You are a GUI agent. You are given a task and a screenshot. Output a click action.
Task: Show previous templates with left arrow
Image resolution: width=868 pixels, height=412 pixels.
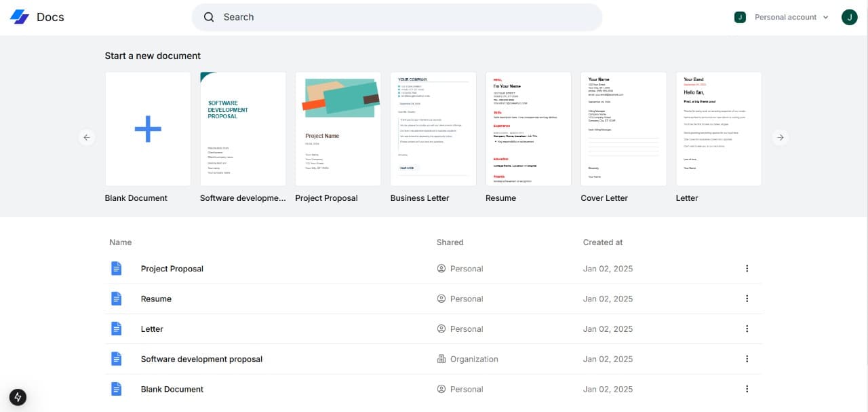[86, 137]
